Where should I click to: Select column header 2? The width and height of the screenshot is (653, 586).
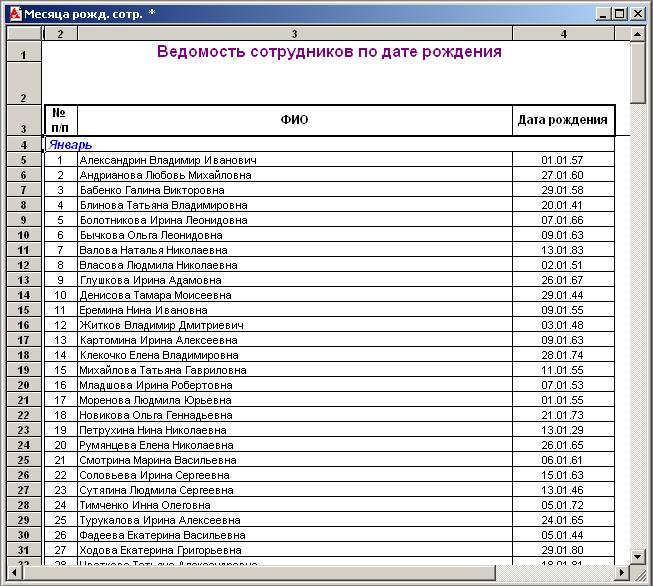tap(60, 34)
